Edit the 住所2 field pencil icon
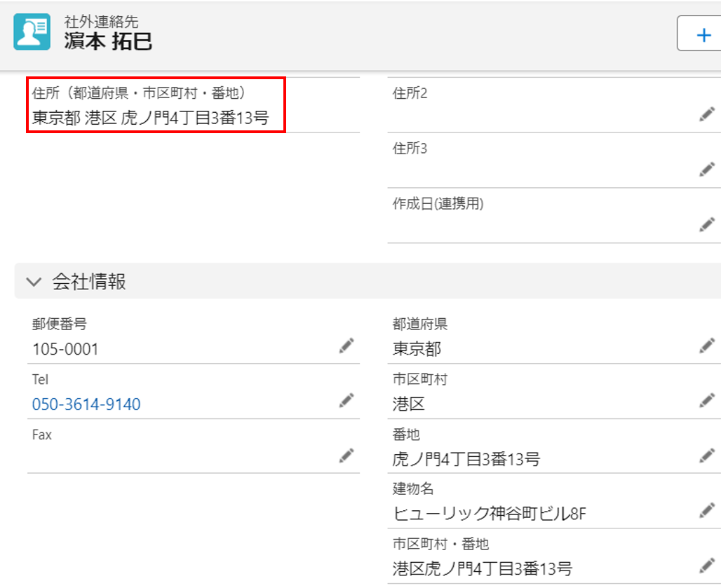This screenshot has width=721, height=588. tap(706, 114)
